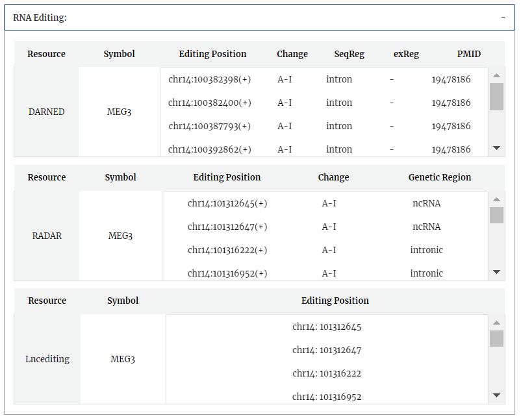The image size is (521, 420).
Task: Click the Lncediting table scroll-down arrow
Action: (x=496, y=395)
